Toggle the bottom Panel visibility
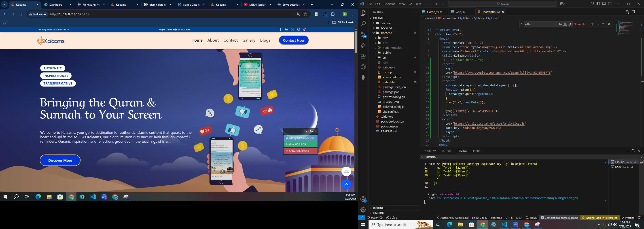The image size is (644, 229). click(604, 4)
